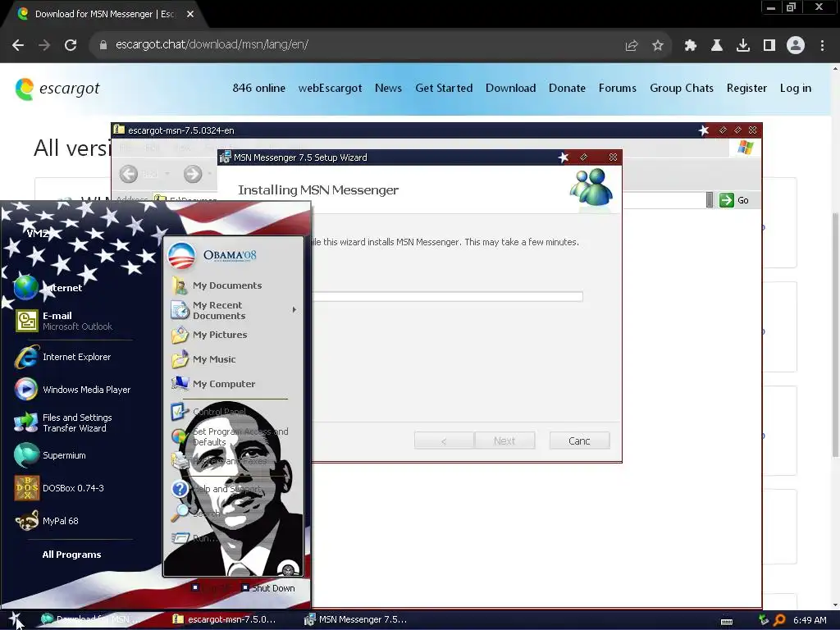This screenshot has height=630, width=840.
Task: Go back in Chrome browser
Action: pos(18,45)
